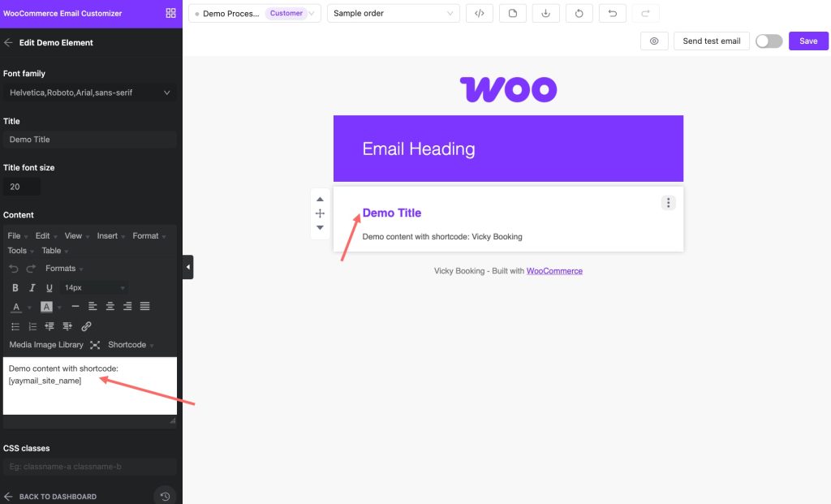
Task: Go back from Edit Demo Element
Action: [8, 42]
